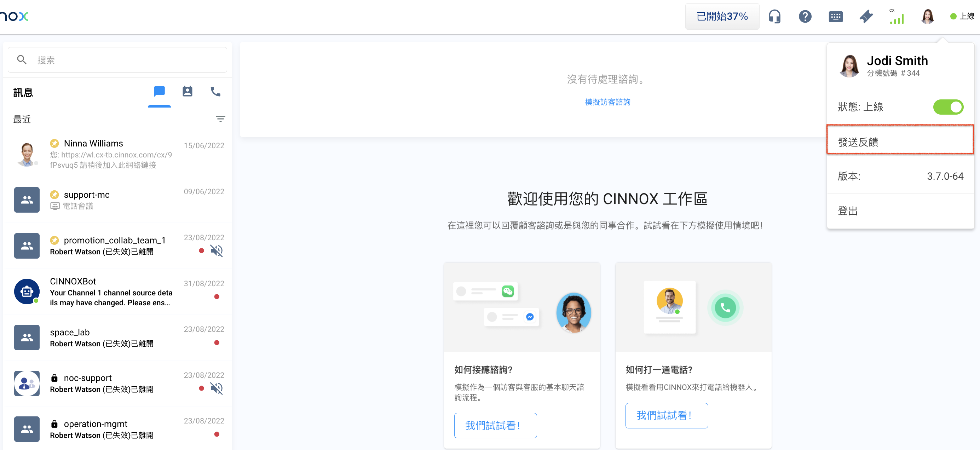Screen dimensions: 980x450
Task: Check the signal strength indicator
Action: 897,18
